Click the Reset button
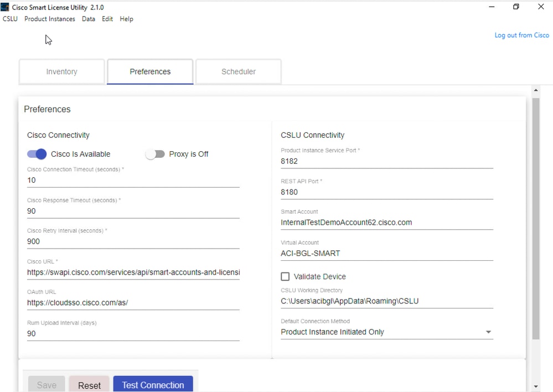553x392 pixels. click(89, 384)
